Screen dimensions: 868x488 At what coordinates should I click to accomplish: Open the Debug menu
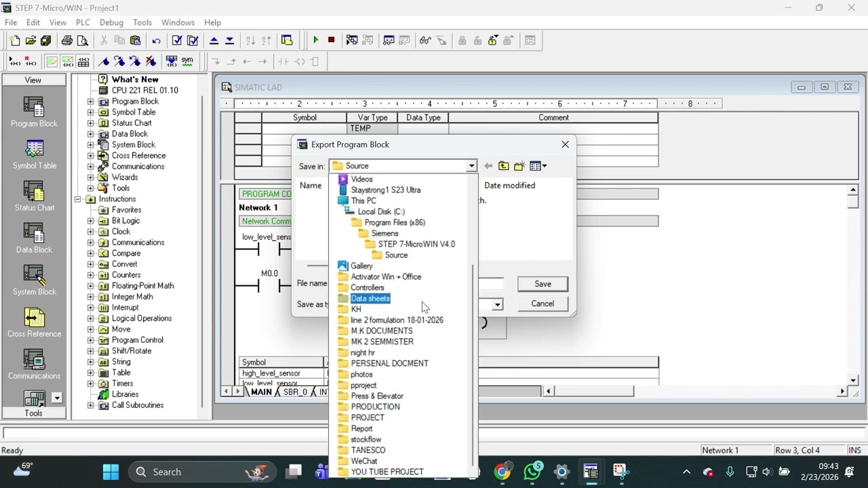click(111, 22)
